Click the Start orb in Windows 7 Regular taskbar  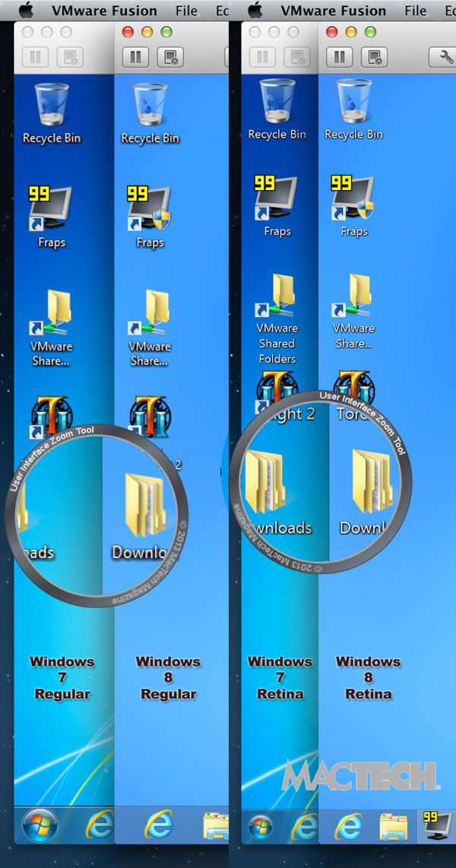pos(40,824)
